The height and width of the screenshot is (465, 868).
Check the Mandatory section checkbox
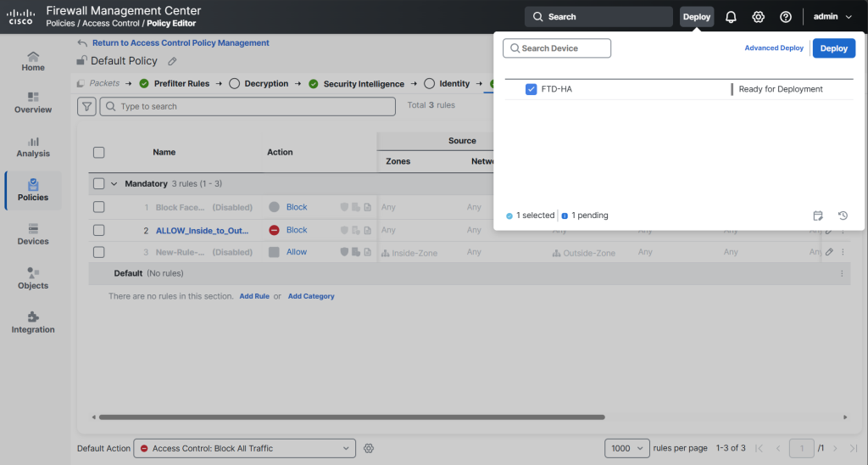[x=99, y=183]
